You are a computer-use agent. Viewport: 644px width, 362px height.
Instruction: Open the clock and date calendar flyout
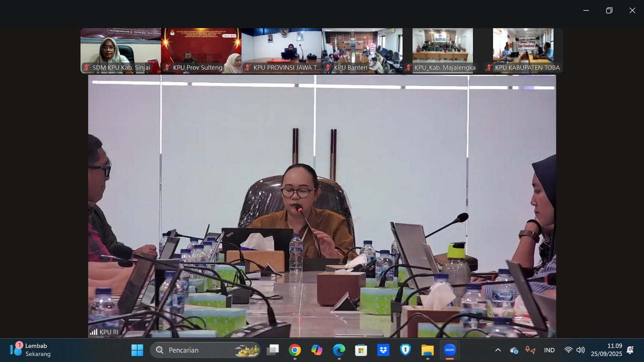coord(606,350)
